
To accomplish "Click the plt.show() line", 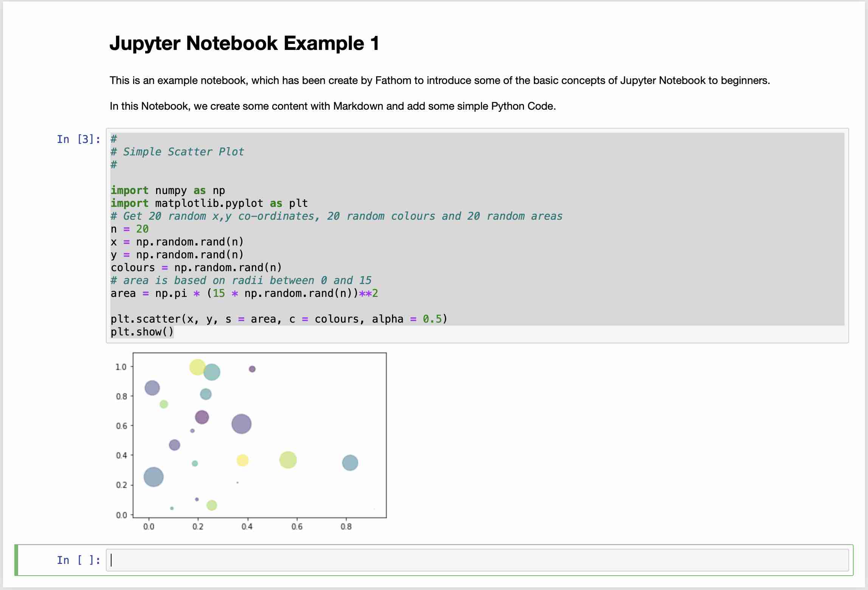I will coord(142,332).
